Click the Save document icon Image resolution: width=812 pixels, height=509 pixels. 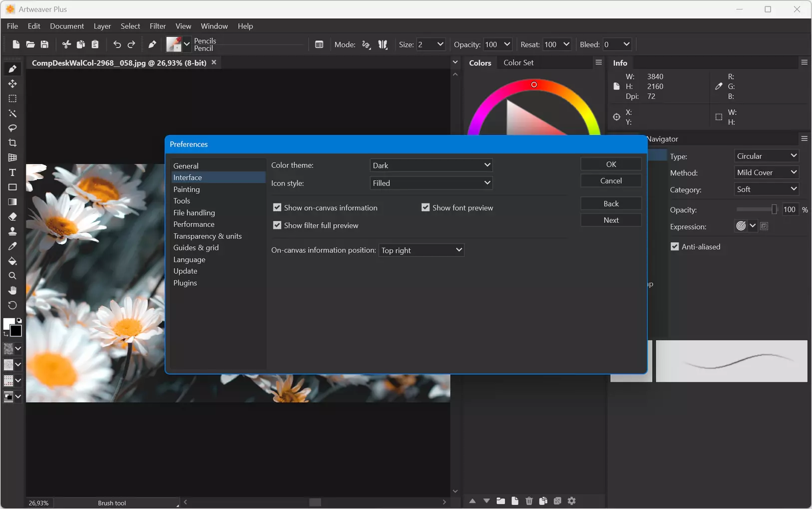tap(44, 44)
